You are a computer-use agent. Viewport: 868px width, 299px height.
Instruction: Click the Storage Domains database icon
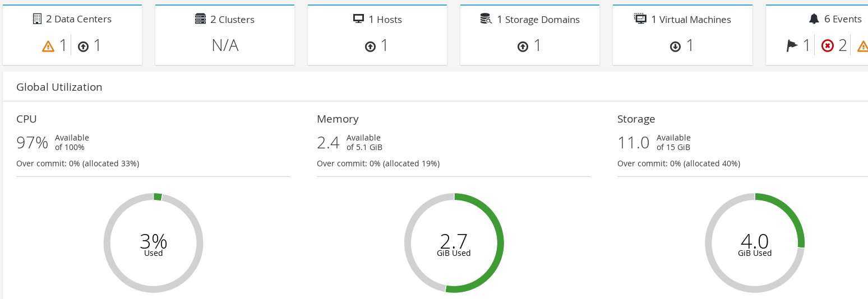coord(486,19)
